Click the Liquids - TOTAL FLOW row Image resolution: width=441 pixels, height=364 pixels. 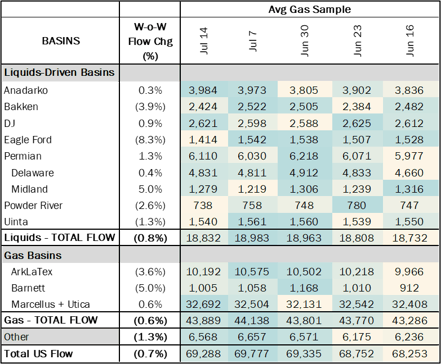click(x=220, y=238)
